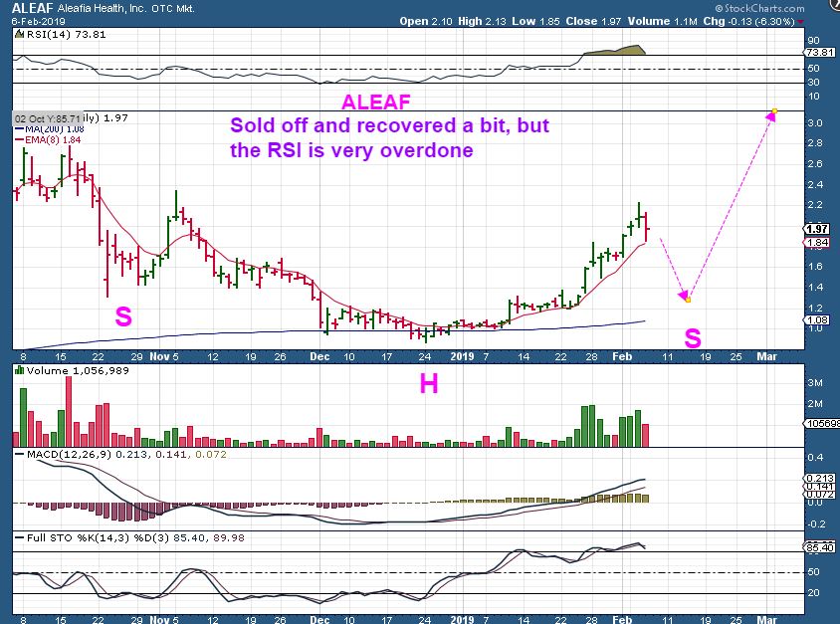The height and width of the screenshot is (624, 840).
Task: Click the 6-Feb-2019 chart date
Action: pyautogui.click(x=39, y=22)
